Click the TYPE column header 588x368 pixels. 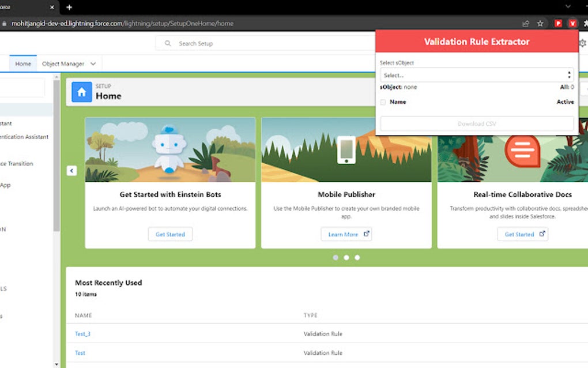(310, 315)
